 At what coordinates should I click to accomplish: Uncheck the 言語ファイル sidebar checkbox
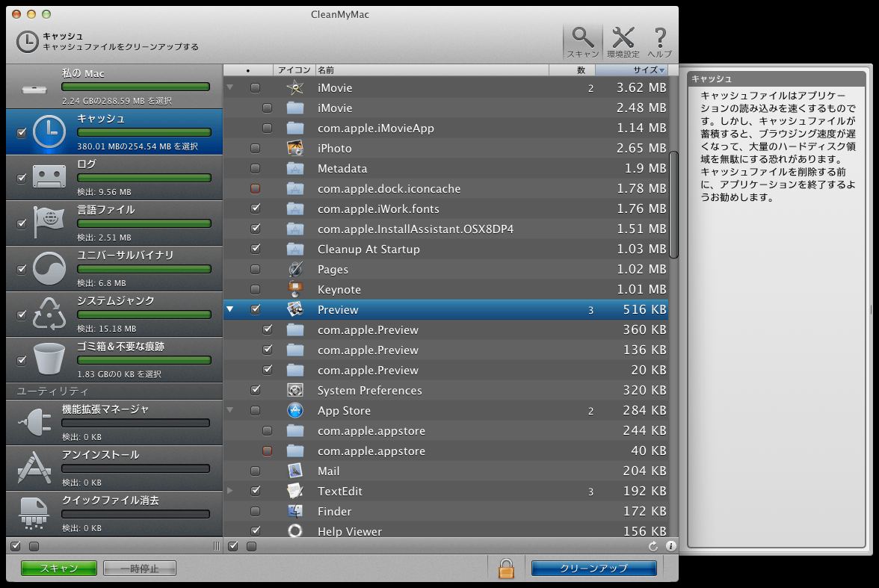(x=21, y=223)
